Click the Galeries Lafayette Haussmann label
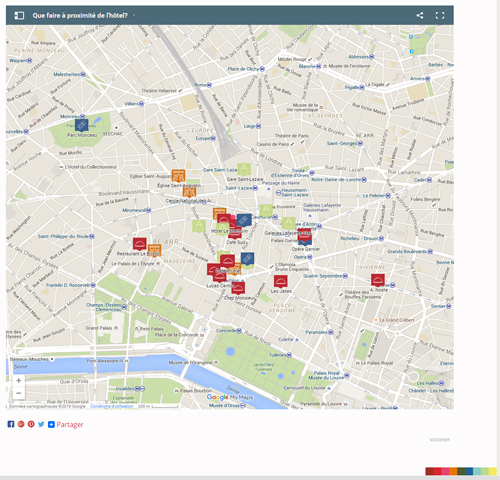 point(322,208)
